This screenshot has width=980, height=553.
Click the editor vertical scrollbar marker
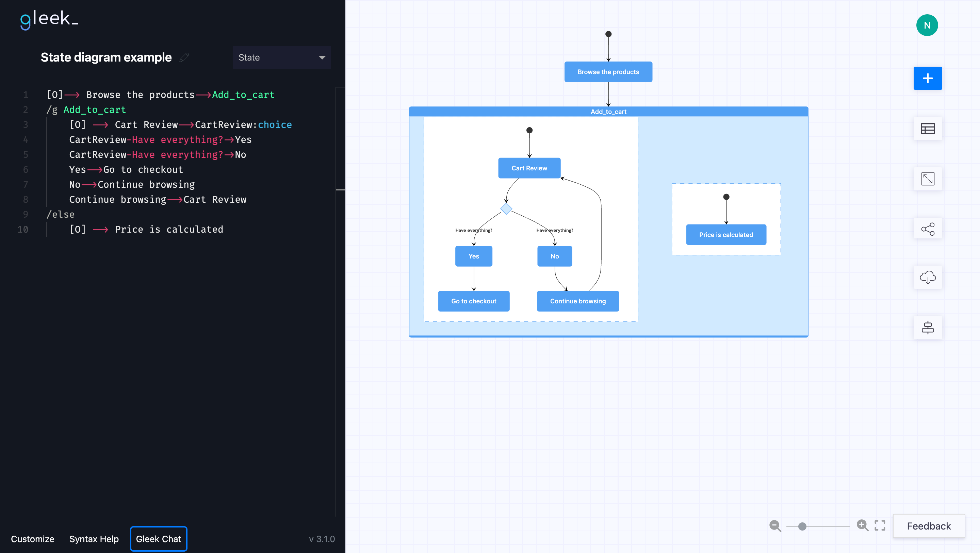(340, 189)
